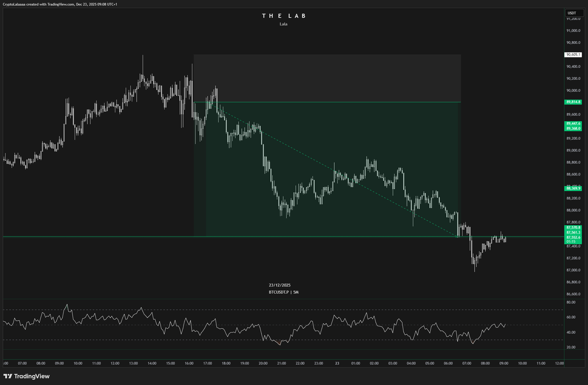Click the 16:00 time axis label
The width and height of the screenshot is (588, 385).
point(189,363)
